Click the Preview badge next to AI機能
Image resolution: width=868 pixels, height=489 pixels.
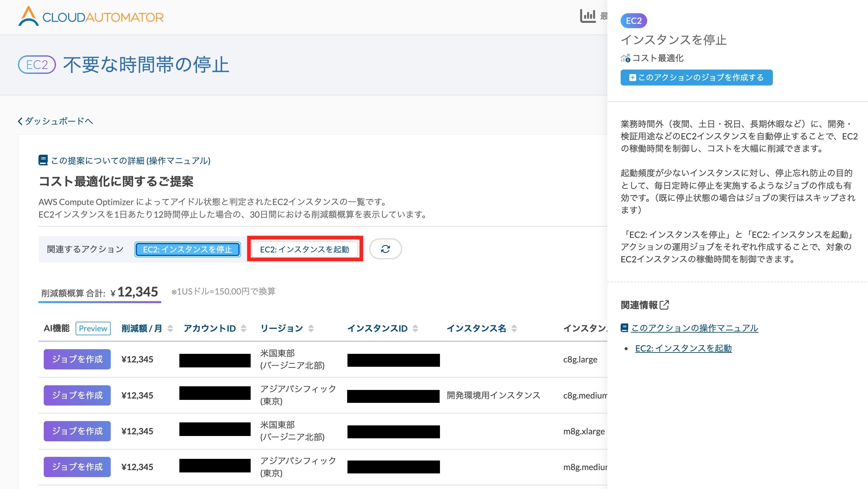point(93,328)
